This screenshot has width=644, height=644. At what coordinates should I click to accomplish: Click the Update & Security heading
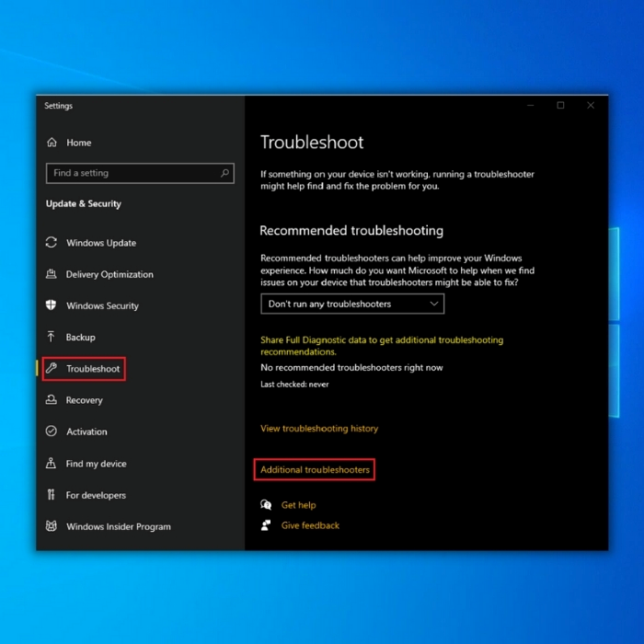point(84,203)
